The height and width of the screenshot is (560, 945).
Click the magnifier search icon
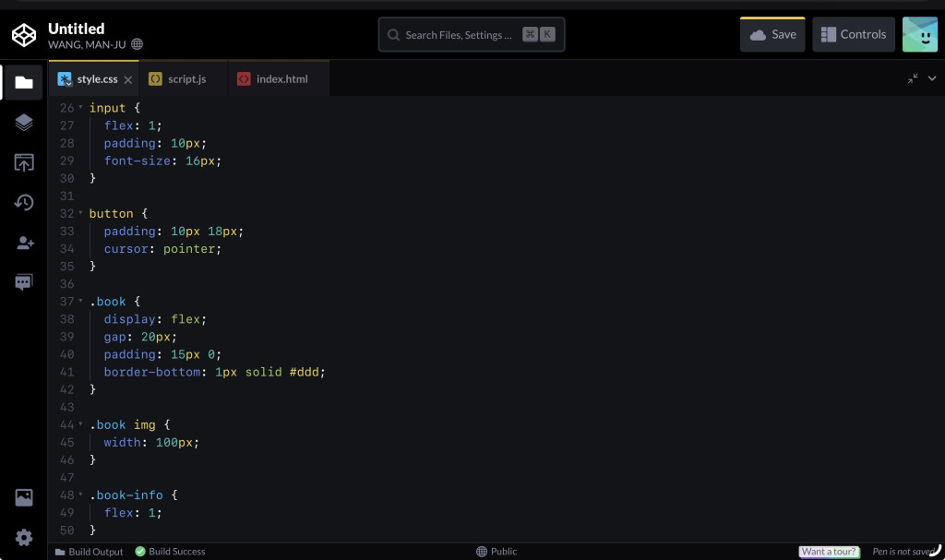pos(393,35)
